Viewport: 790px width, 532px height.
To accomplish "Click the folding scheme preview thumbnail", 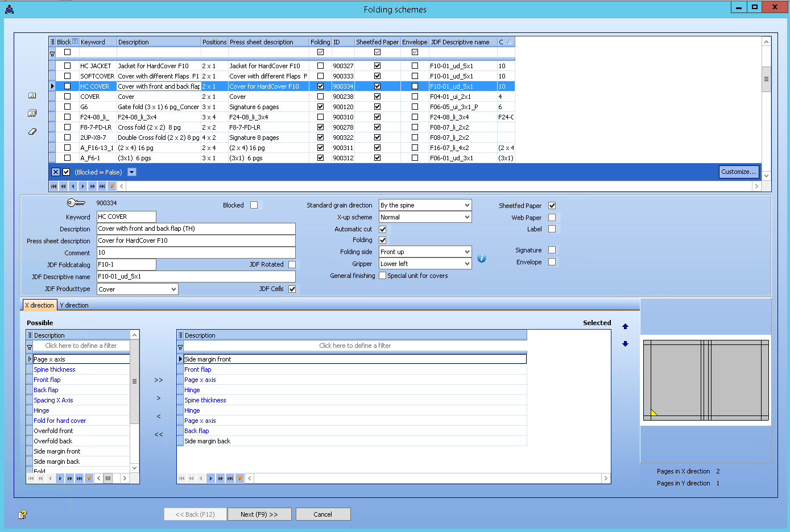I will coord(706,380).
